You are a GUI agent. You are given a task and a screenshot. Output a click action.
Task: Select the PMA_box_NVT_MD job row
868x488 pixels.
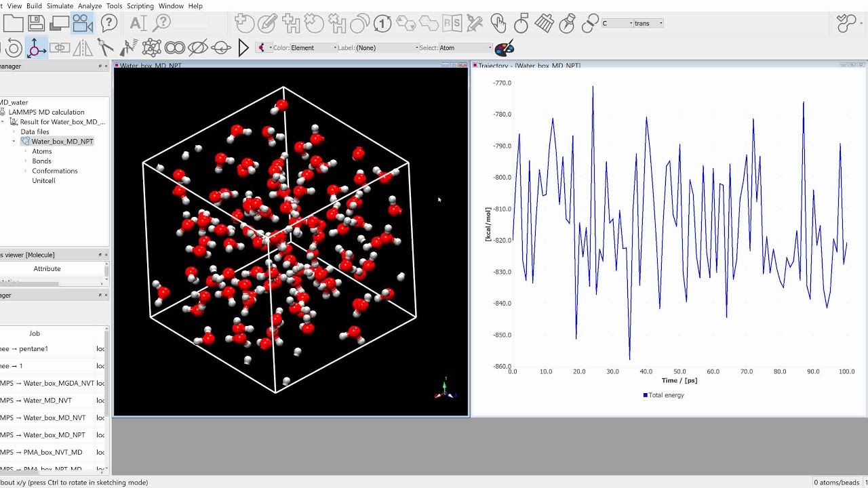coord(53,452)
